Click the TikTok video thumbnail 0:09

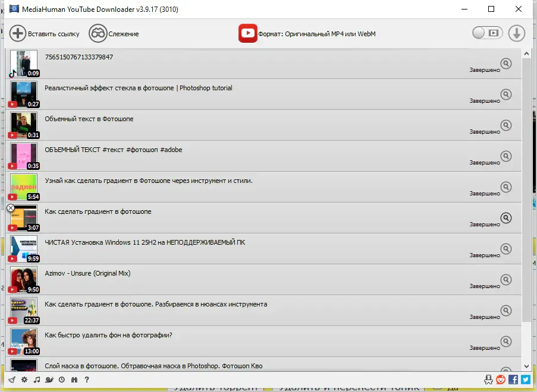point(24,64)
